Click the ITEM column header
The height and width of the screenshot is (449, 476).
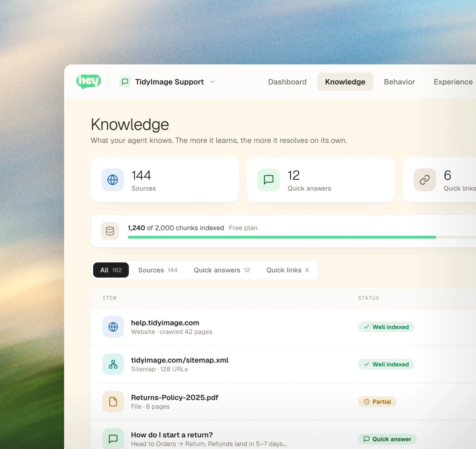(x=109, y=298)
